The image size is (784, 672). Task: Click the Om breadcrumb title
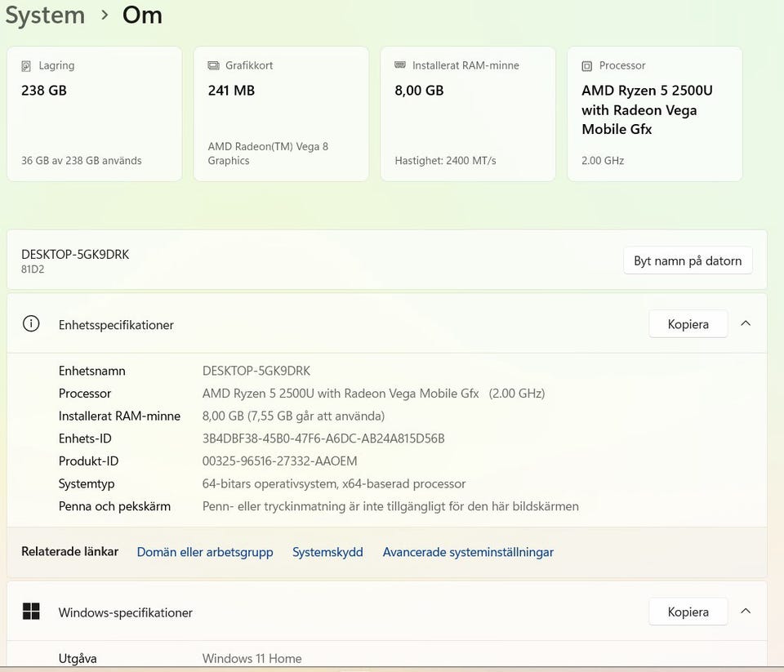(x=142, y=16)
